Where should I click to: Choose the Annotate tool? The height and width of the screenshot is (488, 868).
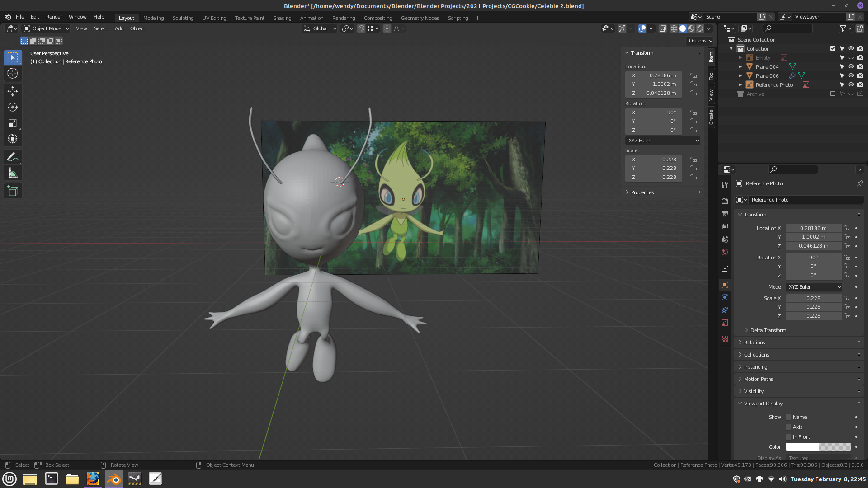[x=13, y=157]
